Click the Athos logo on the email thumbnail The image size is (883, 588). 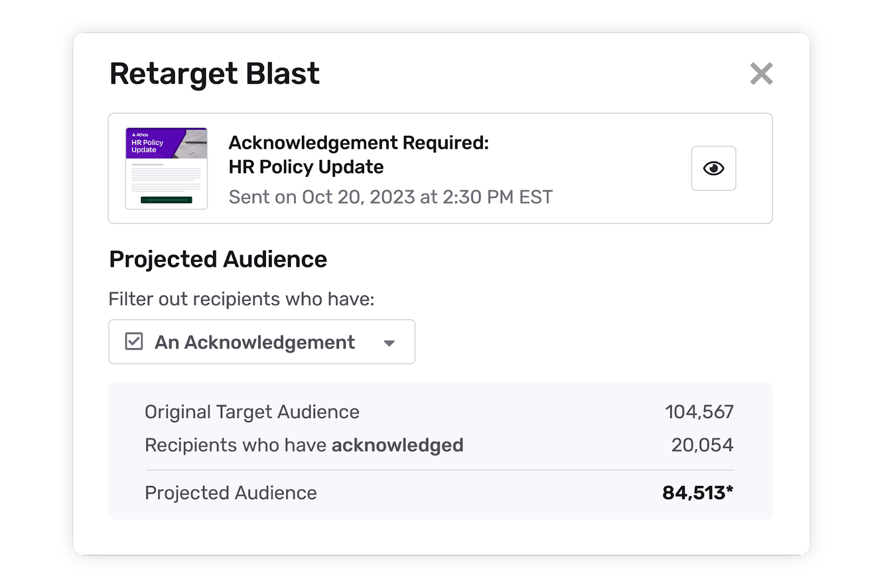(x=139, y=134)
